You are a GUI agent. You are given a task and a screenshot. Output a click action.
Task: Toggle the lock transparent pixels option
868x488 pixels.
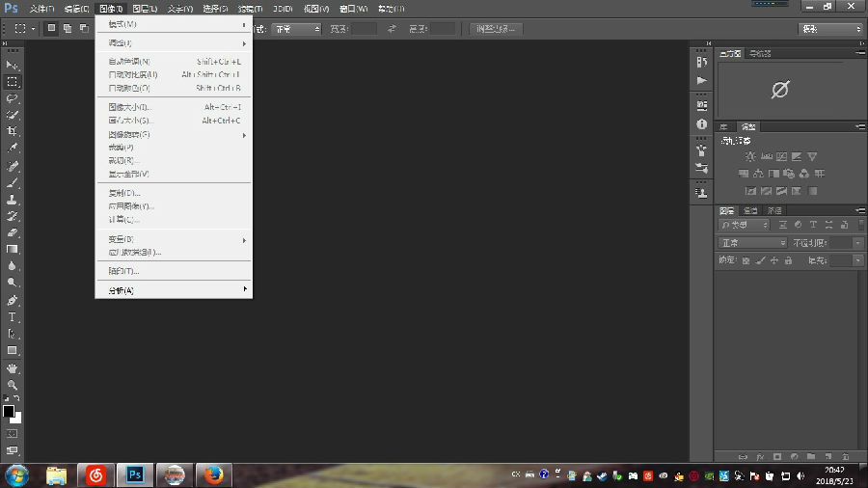click(x=747, y=260)
